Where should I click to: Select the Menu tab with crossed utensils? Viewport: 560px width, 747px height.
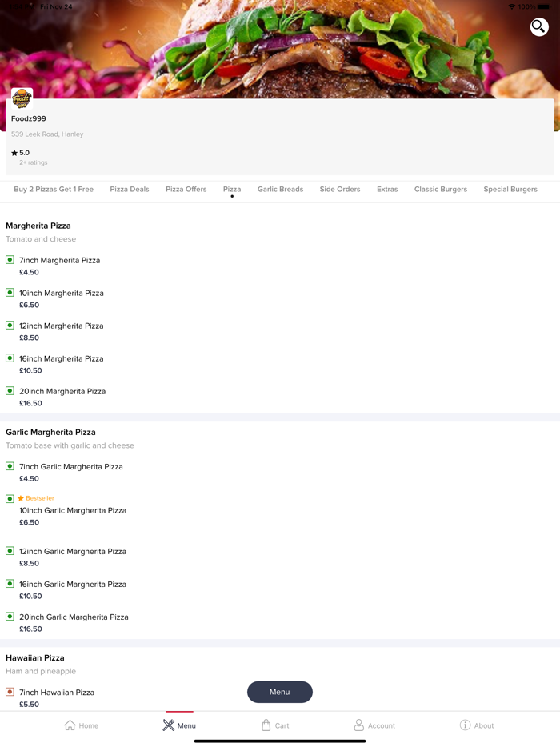click(179, 725)
